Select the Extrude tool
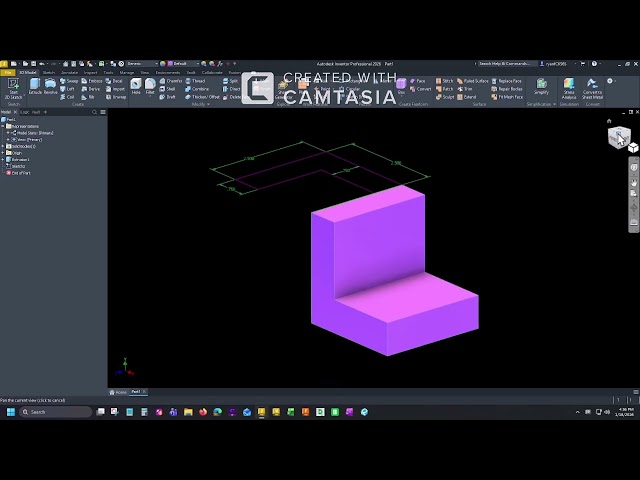Image resolution: width=640 pixels, height=480 pixels. tap(35, 87)
